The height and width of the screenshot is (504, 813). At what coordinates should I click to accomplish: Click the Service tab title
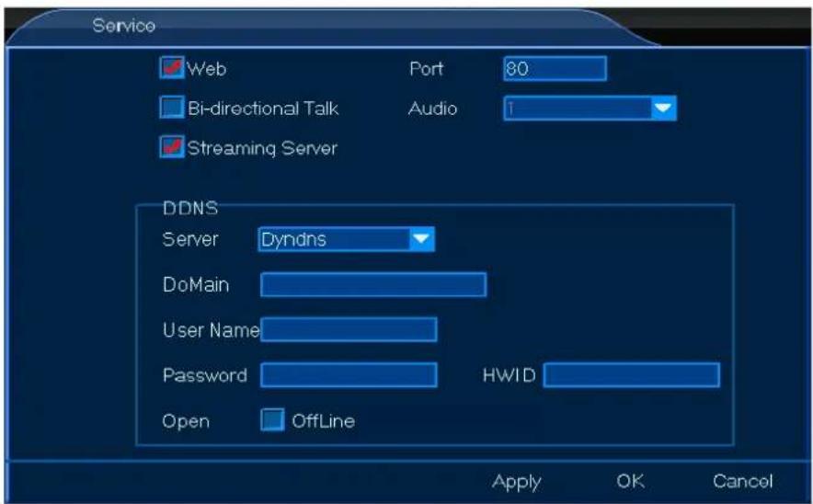(x=123, y=24)
